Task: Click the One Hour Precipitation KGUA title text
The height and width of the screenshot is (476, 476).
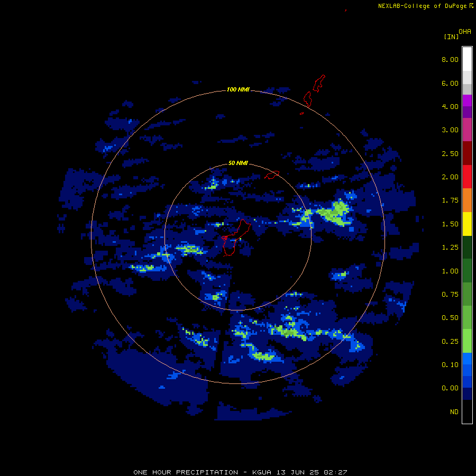Action: point(240,472)
